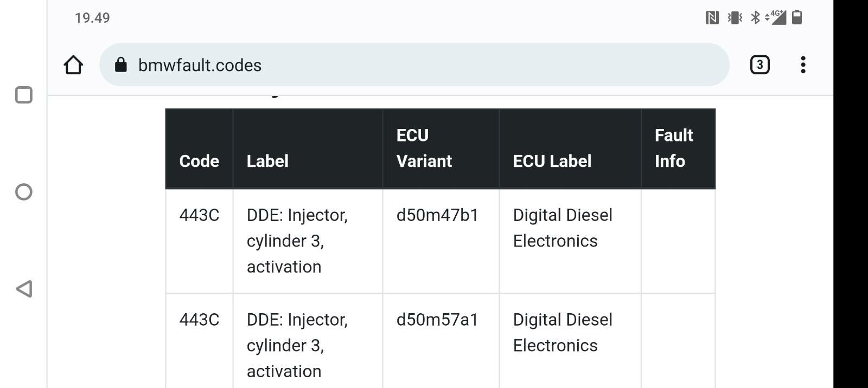Click the bmwfault.codes address bar
Viewport: 868px width, 388px height.
(414, 65)
